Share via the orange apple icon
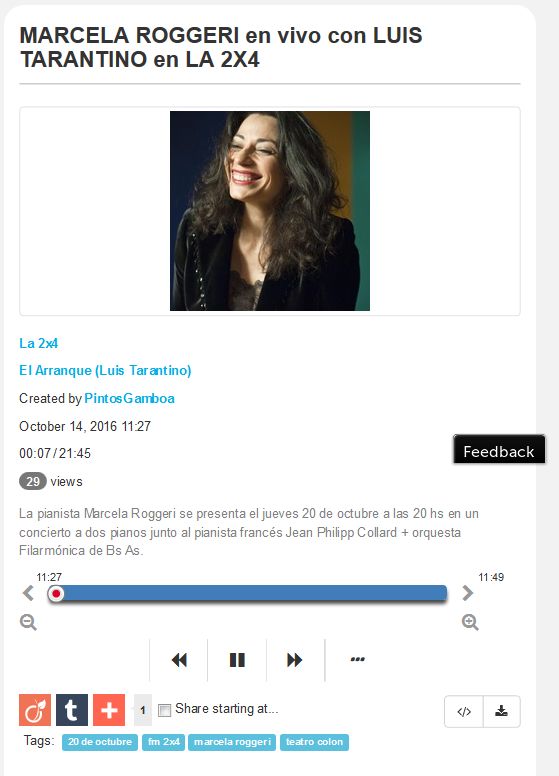This screenshot has width=559, height=776. click(35, 710)
